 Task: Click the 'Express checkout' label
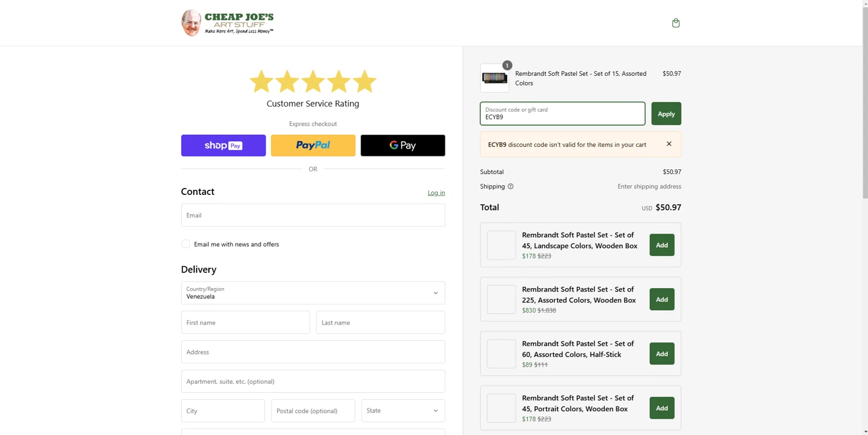pyautogui.click(x=313, y=124)
